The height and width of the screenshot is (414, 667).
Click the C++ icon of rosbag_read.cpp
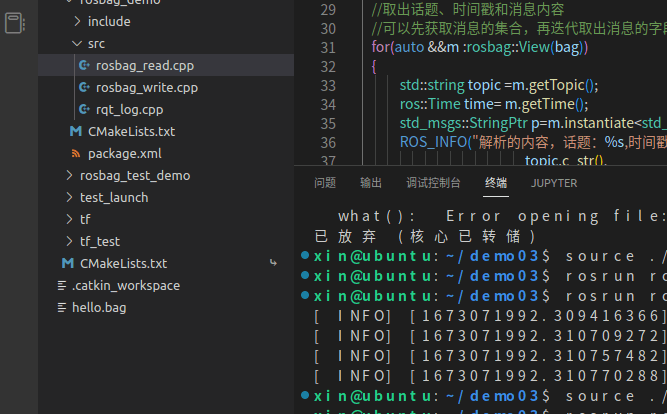(x=84, y=65)
